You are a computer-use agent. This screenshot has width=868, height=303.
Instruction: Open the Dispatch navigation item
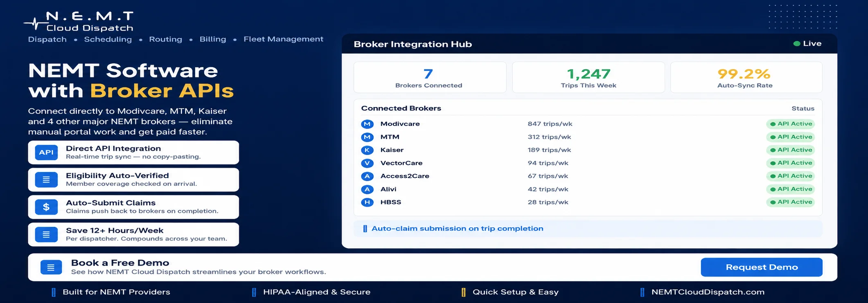tap(47, 39)
